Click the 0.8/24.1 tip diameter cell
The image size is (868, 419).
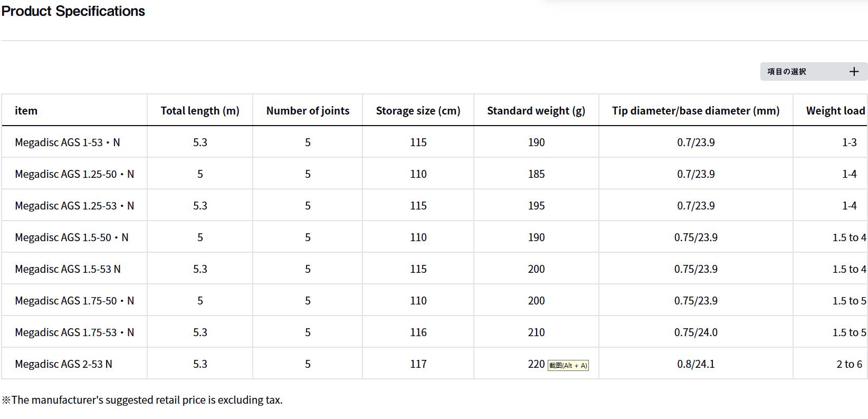(695, 364)
